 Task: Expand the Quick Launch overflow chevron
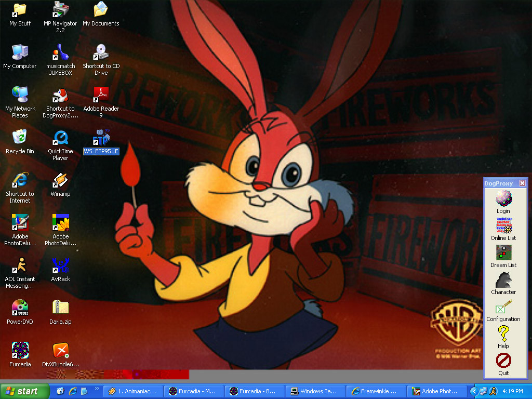pyautogui.click(x=97, y=389)
